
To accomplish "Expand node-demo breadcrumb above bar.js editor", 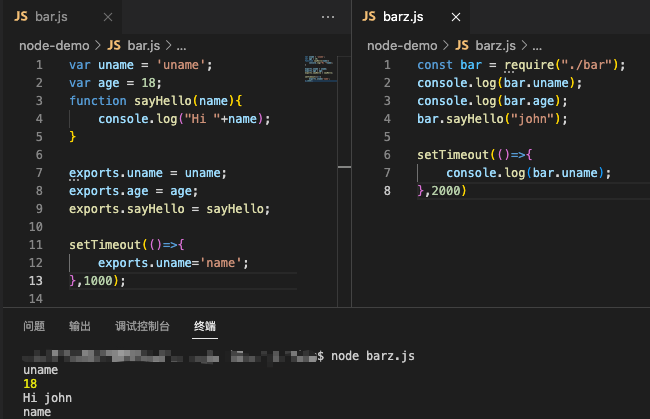I will [x=53, y=45].
